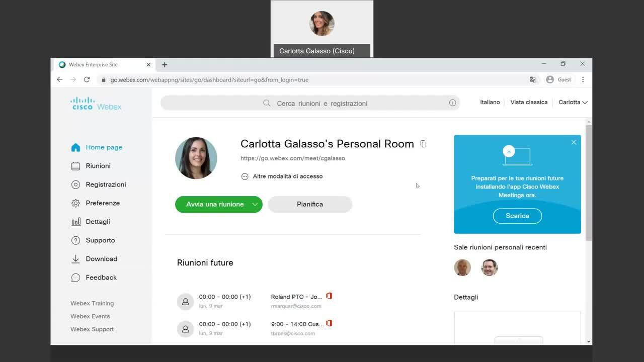644x362 pixels.
Task: Click the person icon for Roland PTO meeting
Action: (x=186, y=302)
